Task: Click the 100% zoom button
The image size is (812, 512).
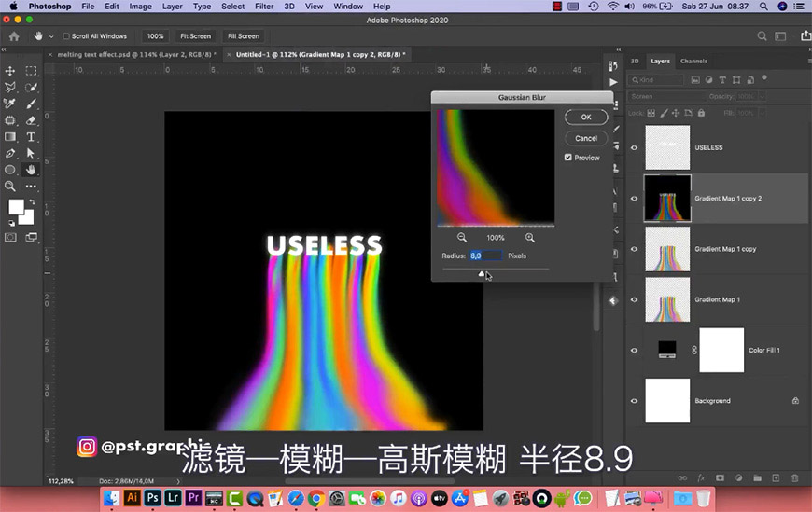Action: click(x=155, y=36)
